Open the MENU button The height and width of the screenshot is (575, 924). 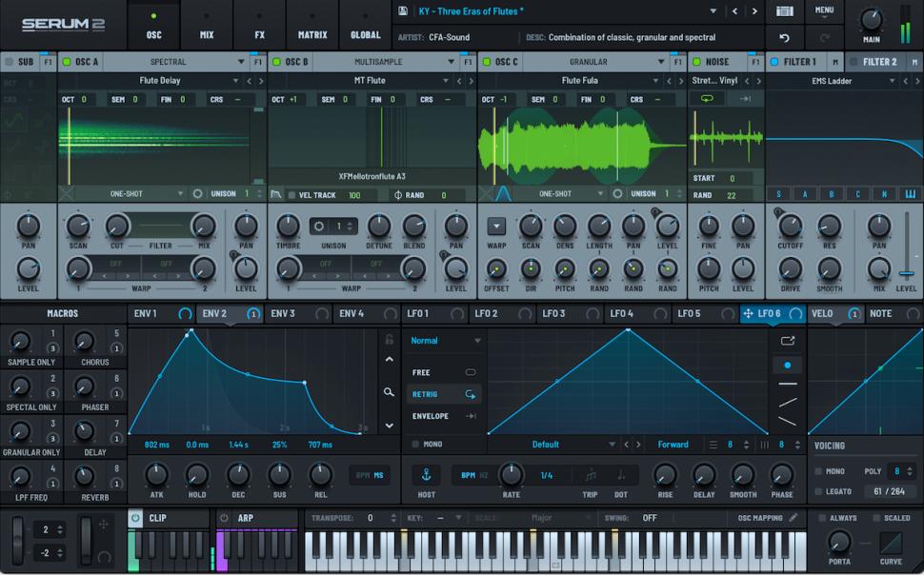[824, 11]
